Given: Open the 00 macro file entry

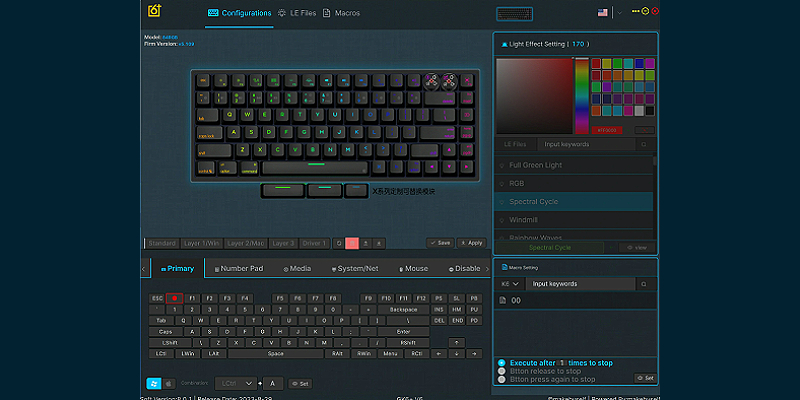Looking at the screenshot, I should 516,300.
